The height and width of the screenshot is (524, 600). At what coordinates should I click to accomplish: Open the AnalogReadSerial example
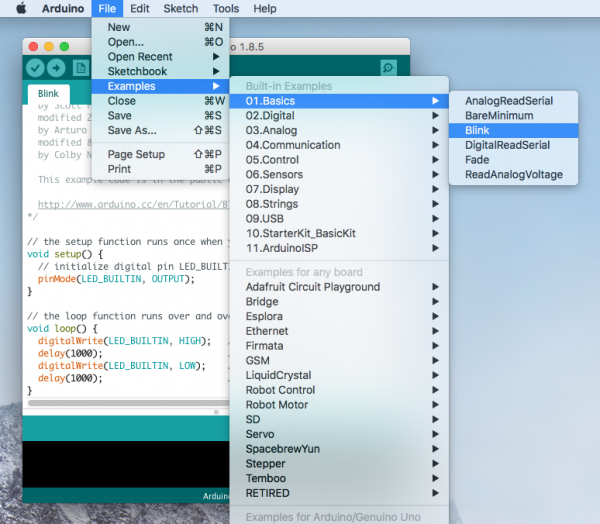coord(514,101)
